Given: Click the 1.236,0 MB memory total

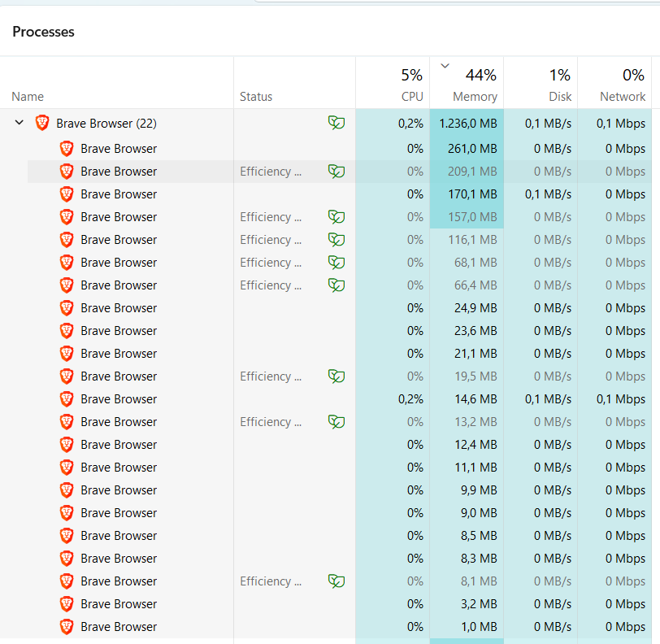Looking at the screenshot, I should point(468,123).
